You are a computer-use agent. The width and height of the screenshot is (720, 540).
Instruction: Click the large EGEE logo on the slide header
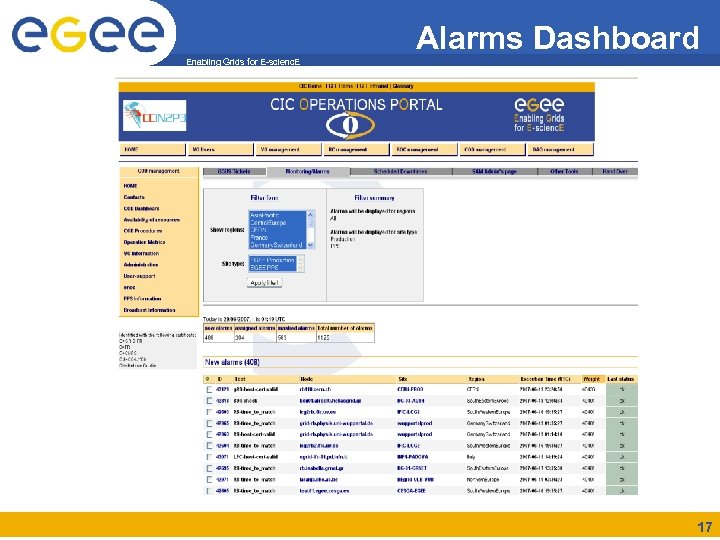coord(88,34)
